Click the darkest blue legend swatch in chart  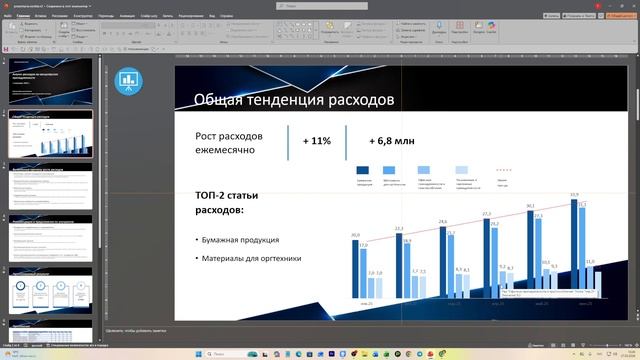tap(362, 170)
